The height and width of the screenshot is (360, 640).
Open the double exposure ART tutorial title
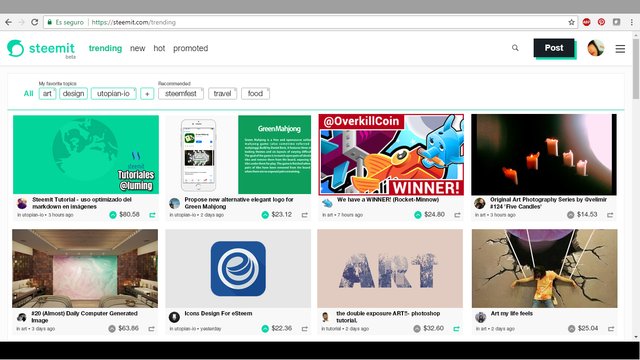(x=388, y=317)
